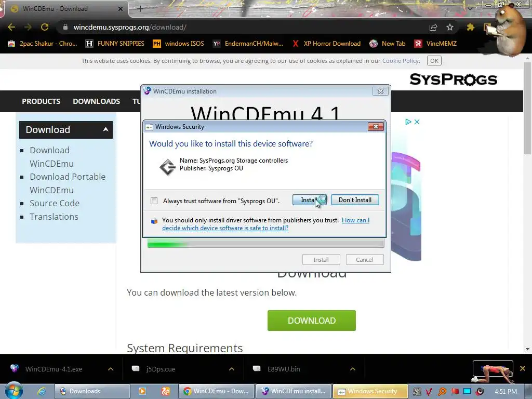Click the site lock icon
Screen dimensions: 532x399
coord(65,27)
